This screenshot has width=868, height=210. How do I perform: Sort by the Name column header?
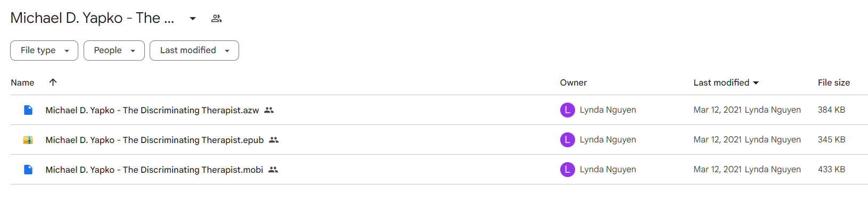tap(22, 82)
